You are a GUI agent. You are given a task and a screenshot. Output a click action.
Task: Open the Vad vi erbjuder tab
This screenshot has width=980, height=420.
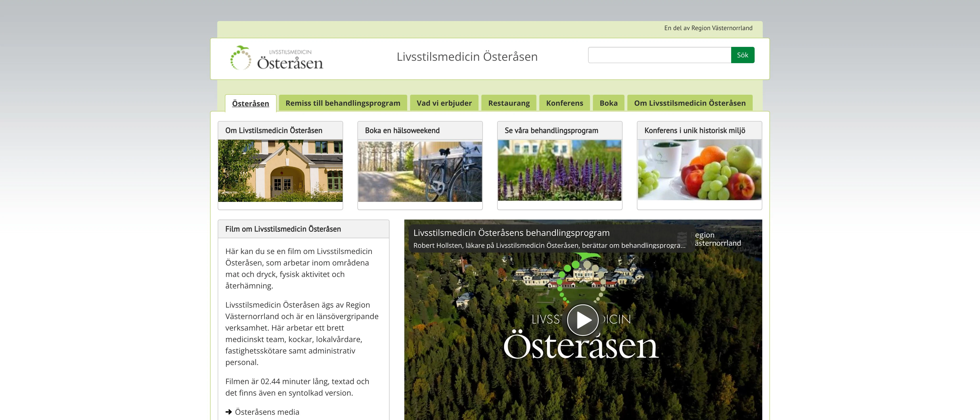(x=444, y=103)
